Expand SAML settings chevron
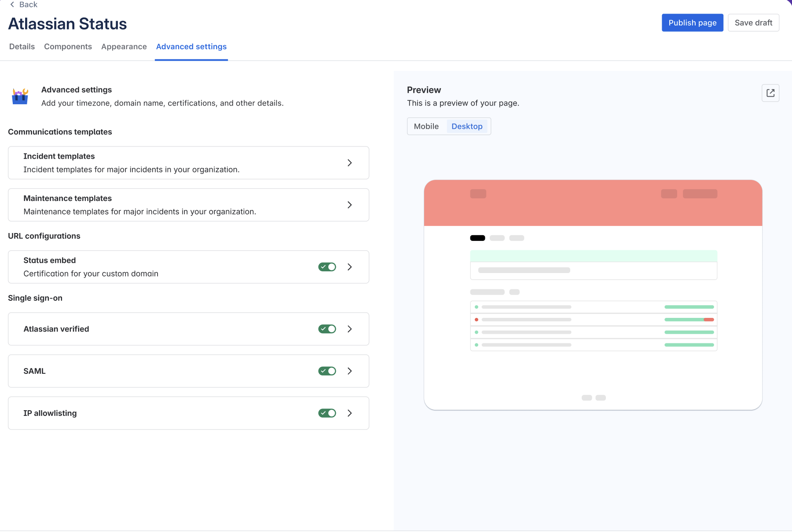The width and height of the screenshot is (792, 532). click(349, 371)
